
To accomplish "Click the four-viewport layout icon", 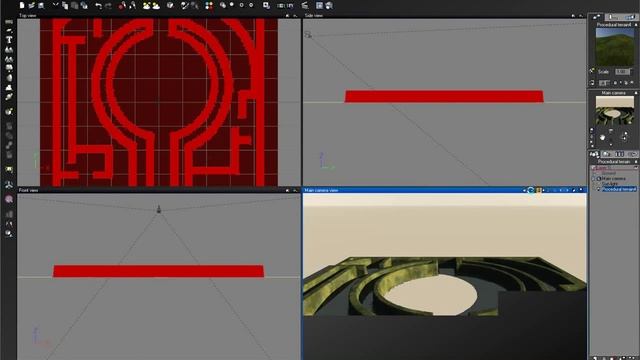I will pos(320,5).
